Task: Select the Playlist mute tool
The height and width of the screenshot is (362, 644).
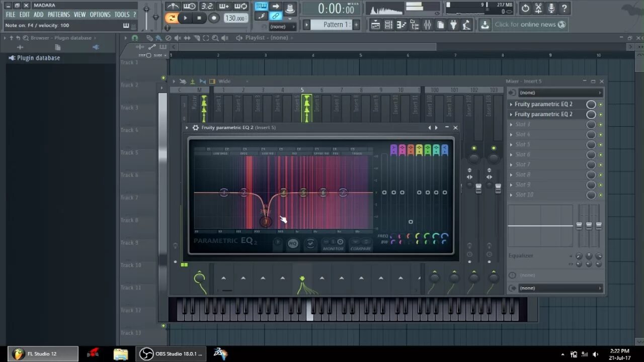Action: [x=178, y=38]
